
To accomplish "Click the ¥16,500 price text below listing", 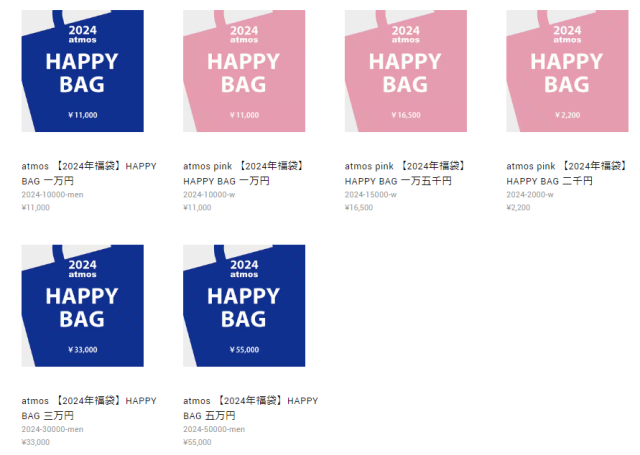I will click(359, 207).
